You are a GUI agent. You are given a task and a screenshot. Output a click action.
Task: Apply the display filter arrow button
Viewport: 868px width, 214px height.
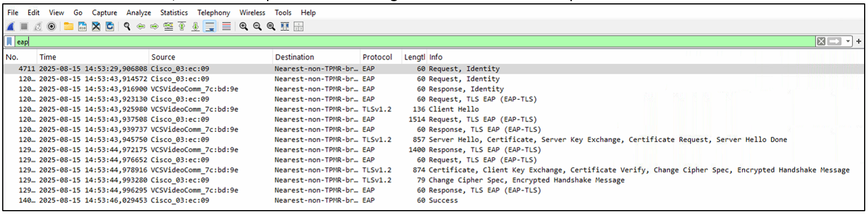[x=835, y=42]
